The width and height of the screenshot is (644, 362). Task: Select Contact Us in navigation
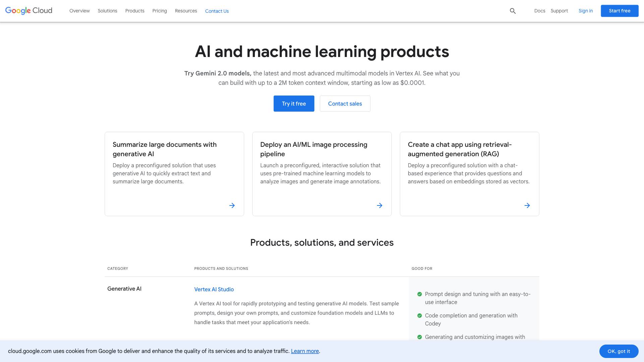(x=217, y=11)
